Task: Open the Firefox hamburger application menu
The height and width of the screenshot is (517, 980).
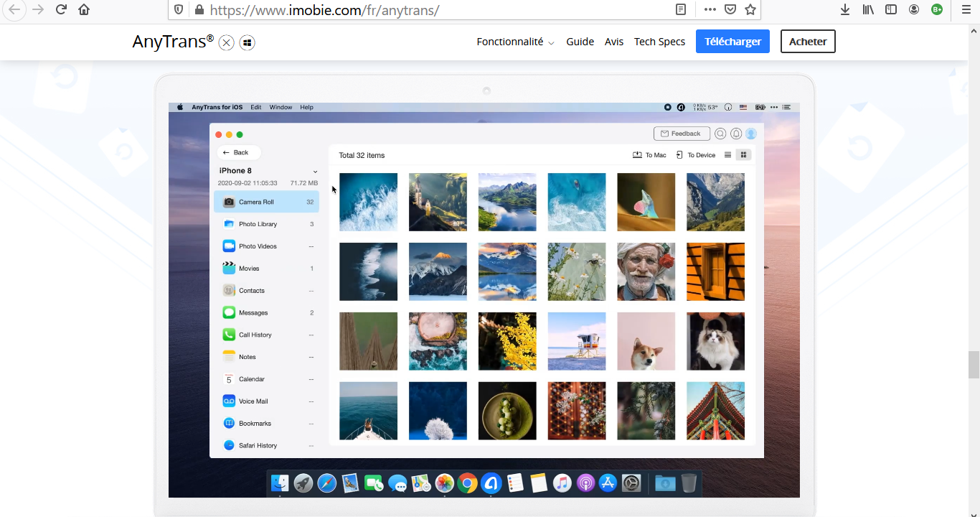Action: pos(966,9)
